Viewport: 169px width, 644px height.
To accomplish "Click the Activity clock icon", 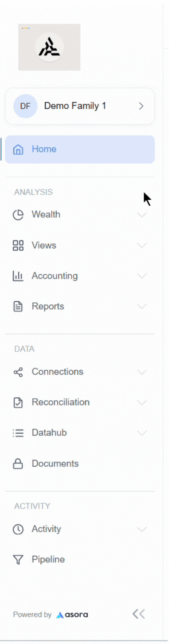I will [18, 529].
